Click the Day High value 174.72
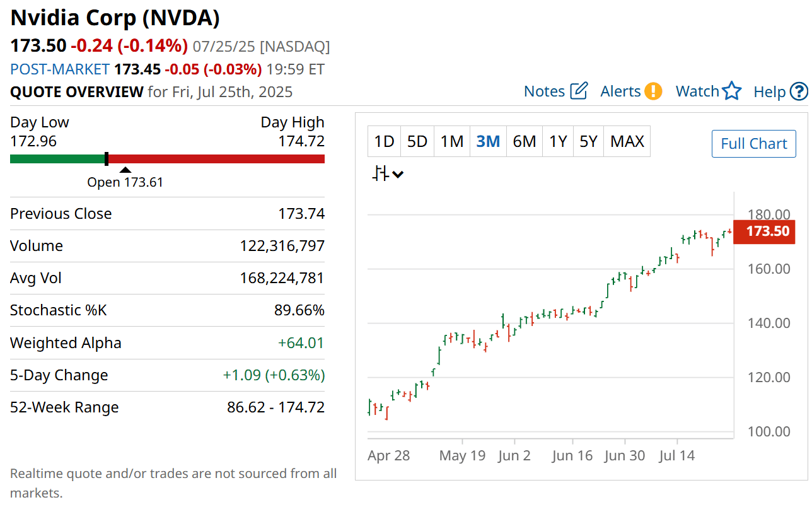Viewport: 812px width, 507px height. click(301, 141)
